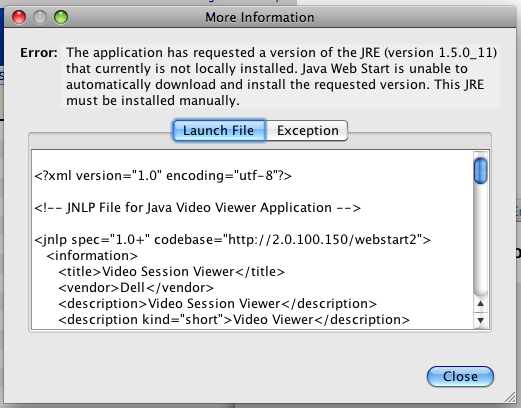
Task: Click the blue vertical scrollbar thumb
Action: [480, 171]
